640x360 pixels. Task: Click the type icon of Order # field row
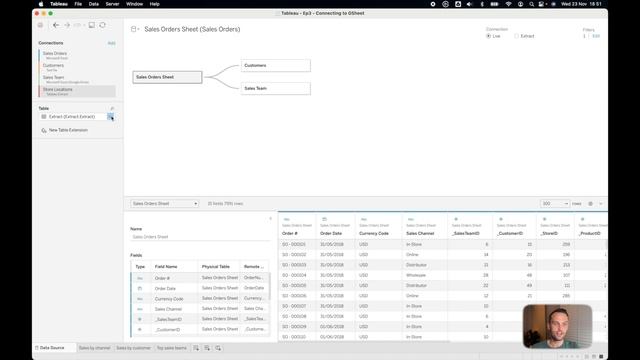coord(140,278)
